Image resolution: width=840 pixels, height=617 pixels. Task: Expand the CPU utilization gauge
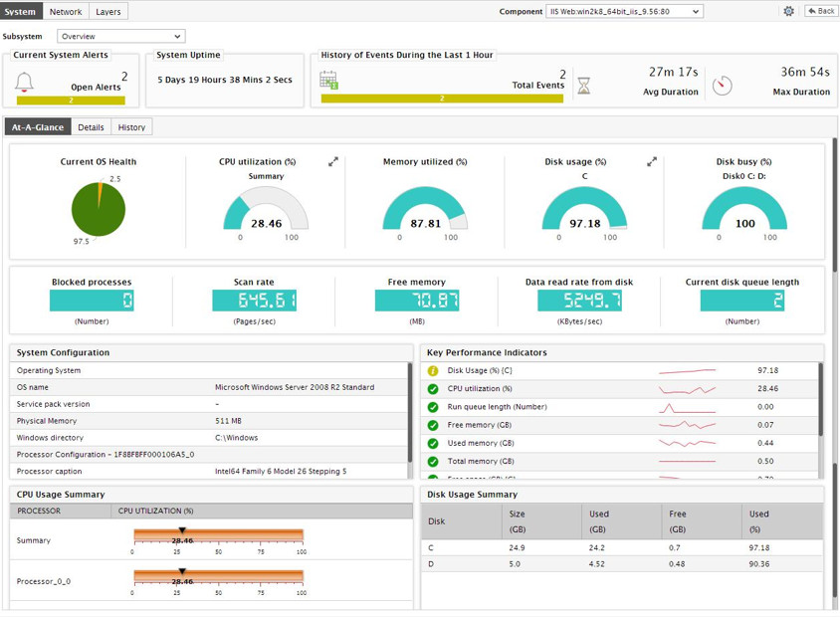333,161
